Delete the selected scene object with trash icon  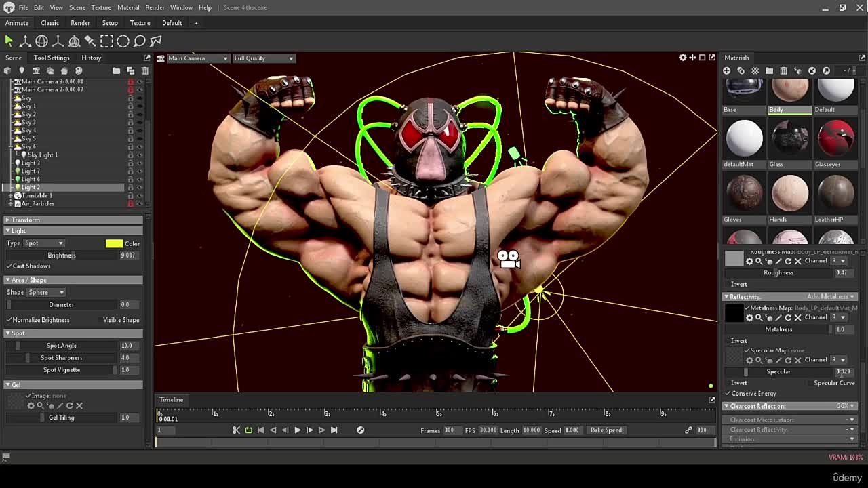click(x=144, y=70)
